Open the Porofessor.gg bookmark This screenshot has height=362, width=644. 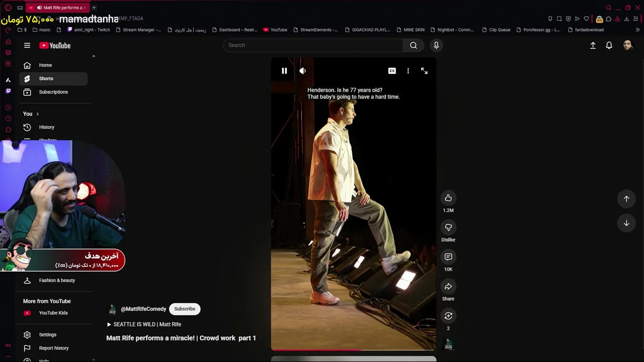tap(538, 30)
